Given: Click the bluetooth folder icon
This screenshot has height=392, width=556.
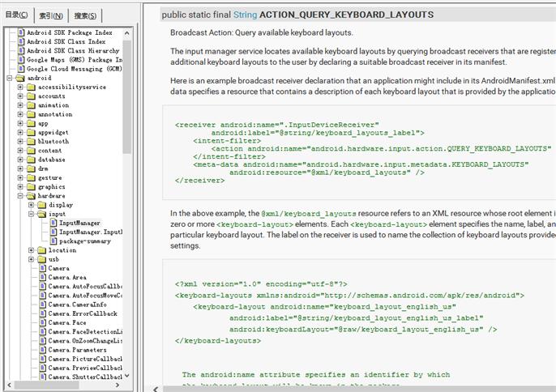Looking at the screenshot, I should point(31,142).
